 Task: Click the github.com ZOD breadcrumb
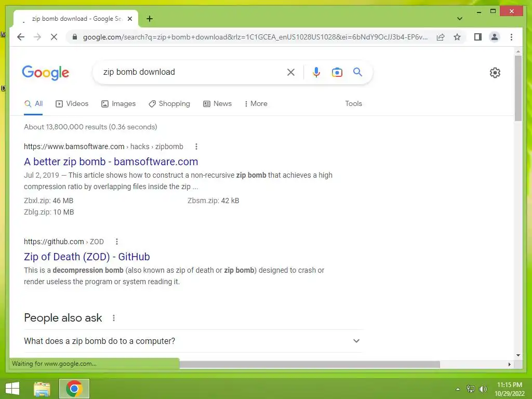(x=64, y=242)
